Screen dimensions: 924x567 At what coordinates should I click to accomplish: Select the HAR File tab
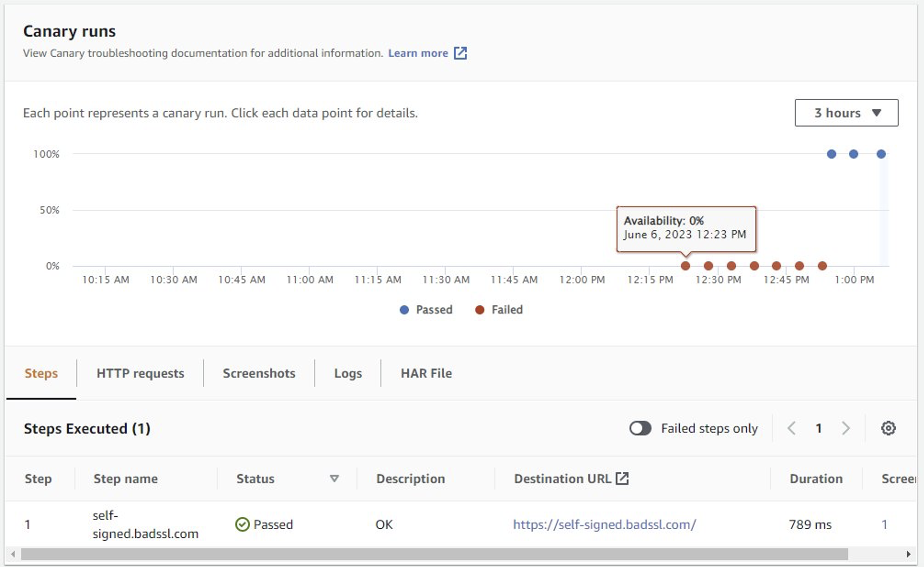click(426, 373)
